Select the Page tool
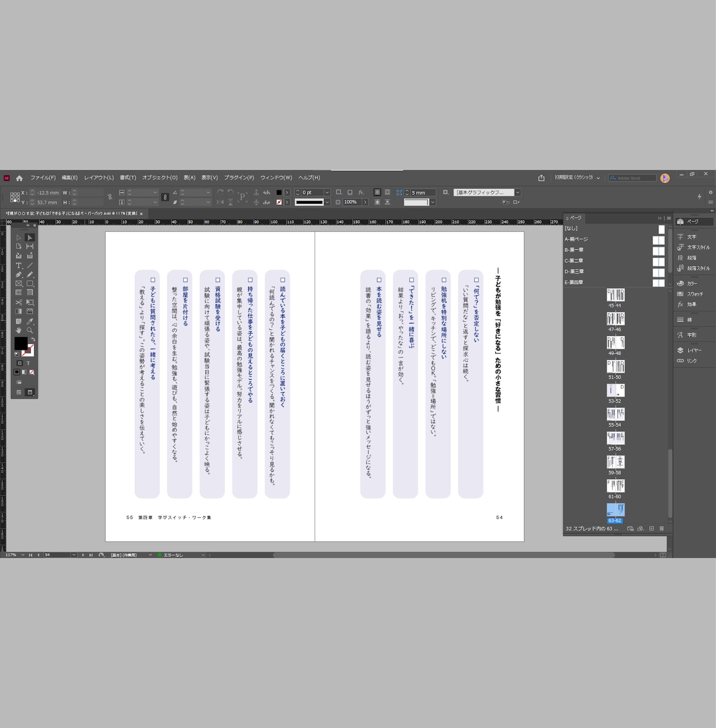 coord(19,247)
